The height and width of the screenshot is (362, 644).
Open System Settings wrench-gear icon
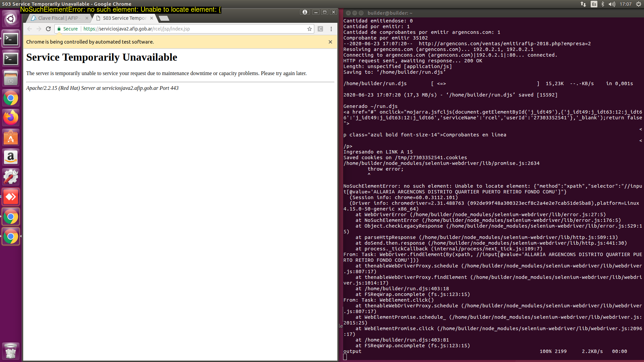pyautogui.click(x=11, y=177)
